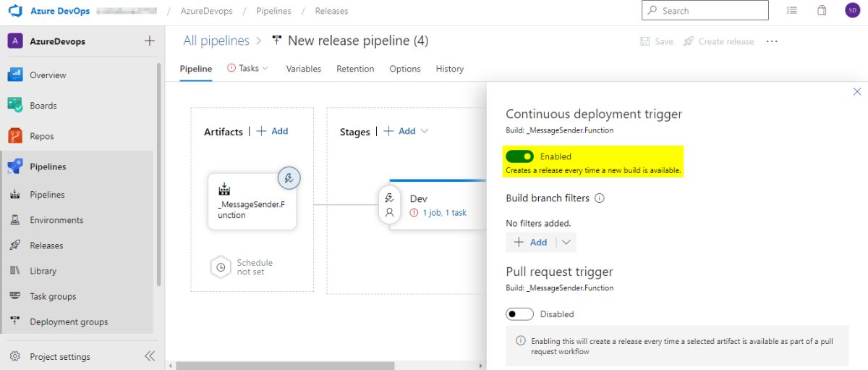Click Create release button
Viewport: 868px width, 370px height.
(x=719, y=41)
